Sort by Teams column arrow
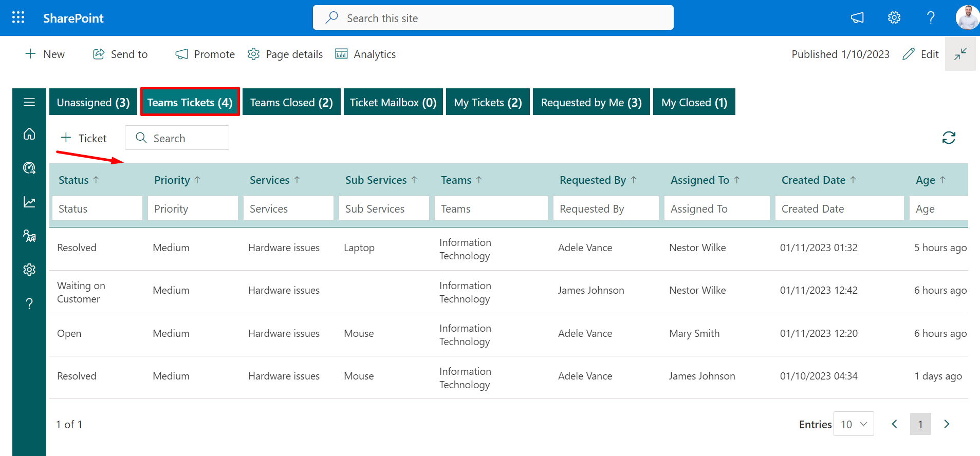This screenshot has width=980, height=456. tap(479, 180)
